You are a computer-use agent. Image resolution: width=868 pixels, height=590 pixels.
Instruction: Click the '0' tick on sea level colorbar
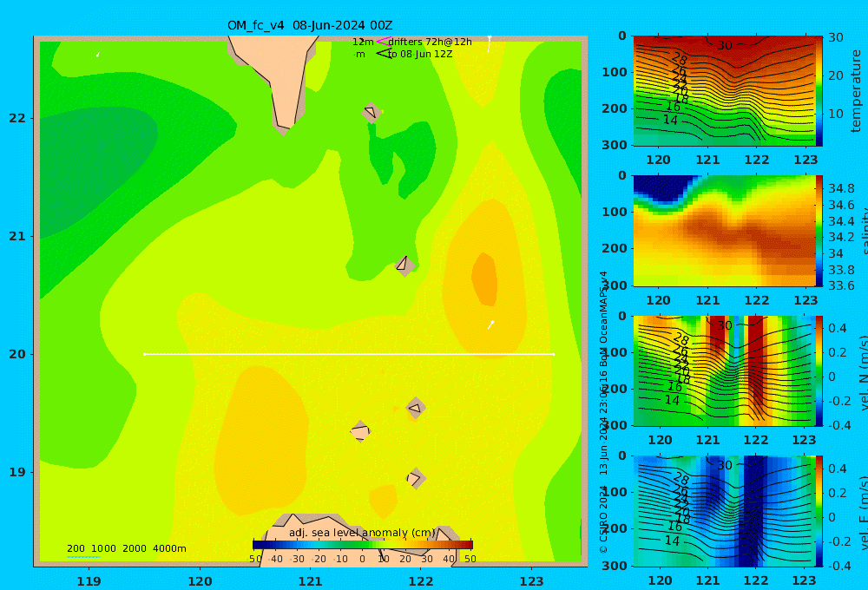[363, 559]
